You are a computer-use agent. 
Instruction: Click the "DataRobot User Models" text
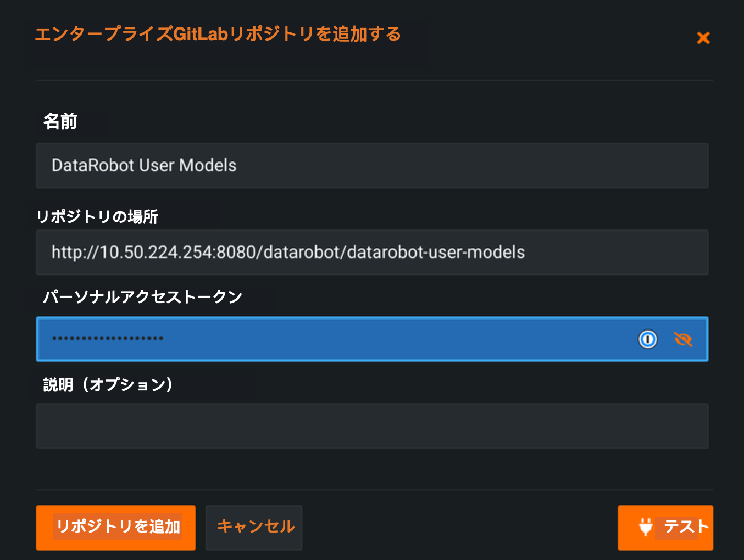tap(144, 165)
